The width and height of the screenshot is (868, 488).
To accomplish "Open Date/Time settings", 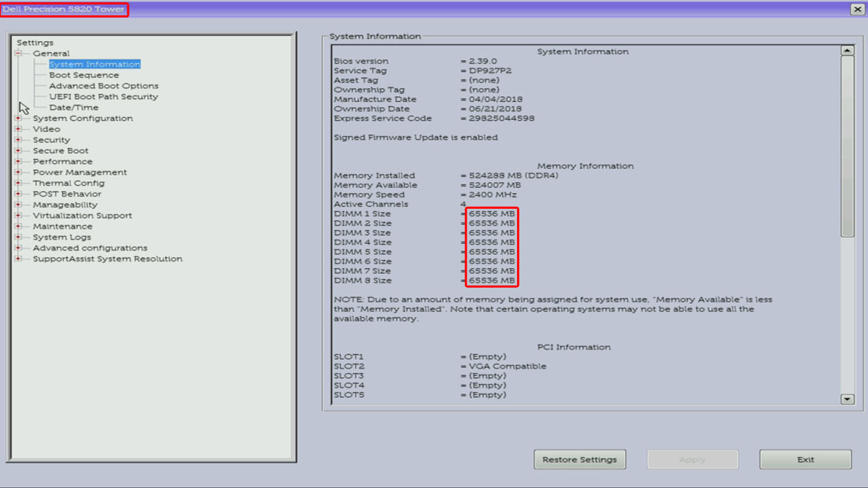I will point(74,108).
